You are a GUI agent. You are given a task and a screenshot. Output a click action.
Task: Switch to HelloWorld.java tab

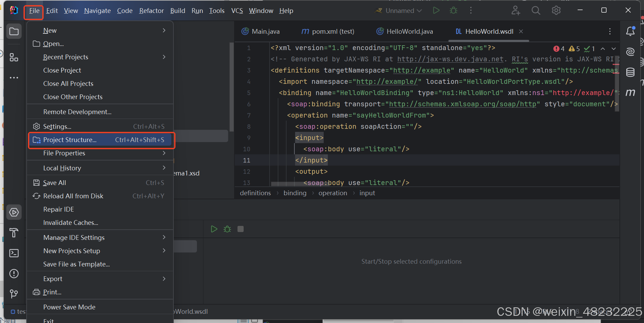tap(405, 31)
